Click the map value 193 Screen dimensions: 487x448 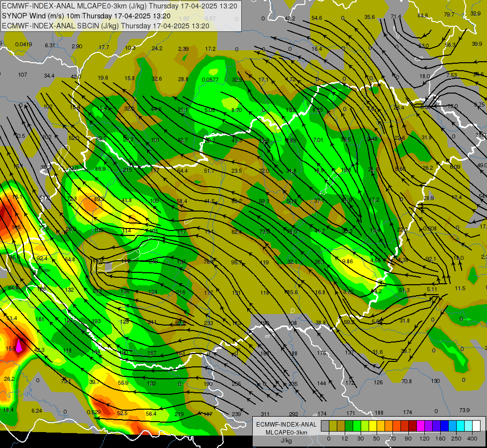pos(97,321)
